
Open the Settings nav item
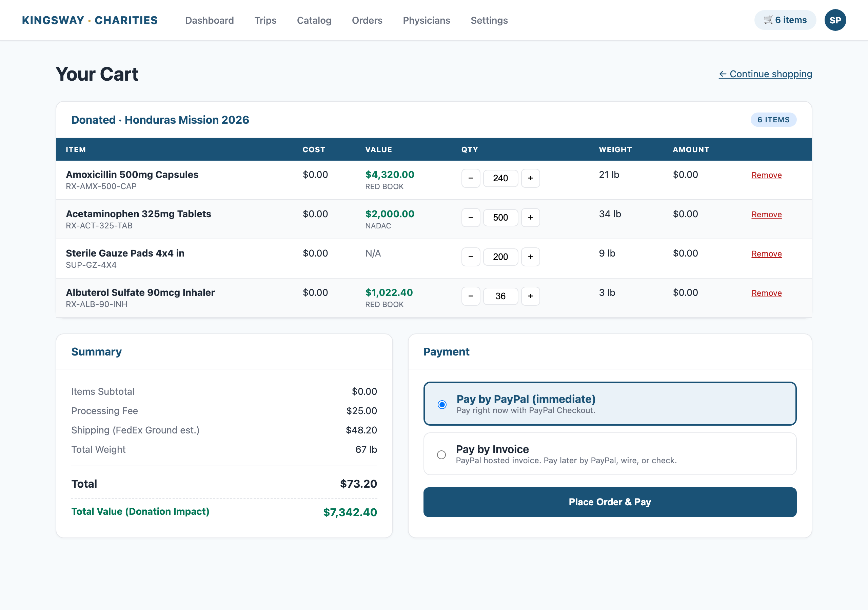[x=489, y=20]
